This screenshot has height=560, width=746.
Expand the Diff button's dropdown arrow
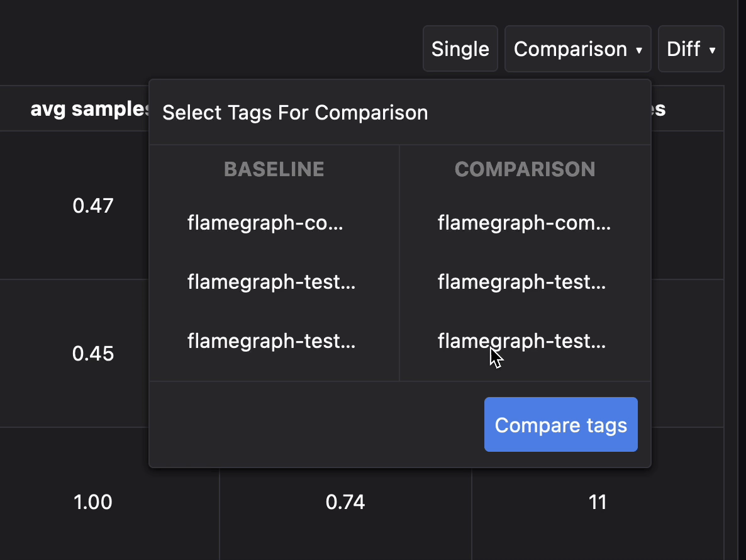click(x=713, y=50)
